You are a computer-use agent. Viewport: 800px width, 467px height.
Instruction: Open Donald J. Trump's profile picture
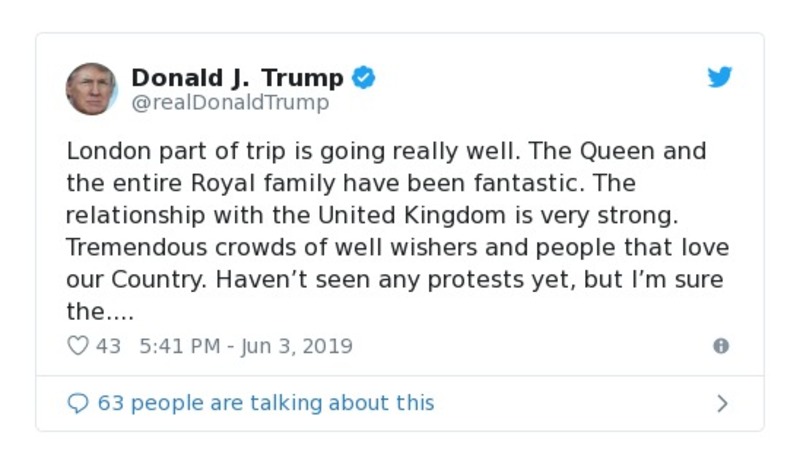(x=91, y=89)
